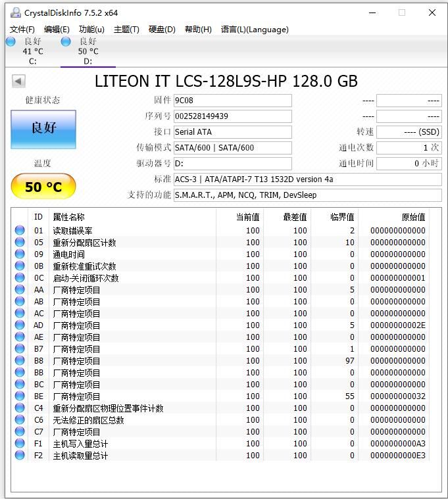This screenshot has height=499, width=448.
Task: Click the status icon for row B7
Action: pyautogui.click(x=20, y=348)
